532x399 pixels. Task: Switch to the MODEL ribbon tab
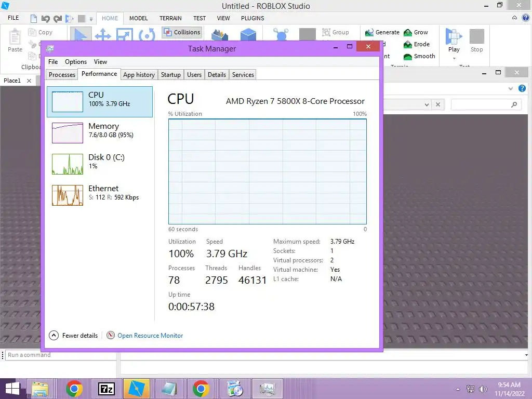point(138,18)
